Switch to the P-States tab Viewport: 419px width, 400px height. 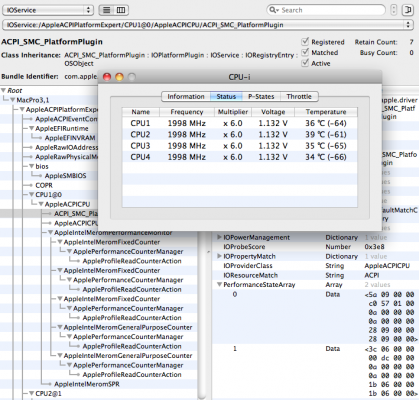click(x=261, y=96)
